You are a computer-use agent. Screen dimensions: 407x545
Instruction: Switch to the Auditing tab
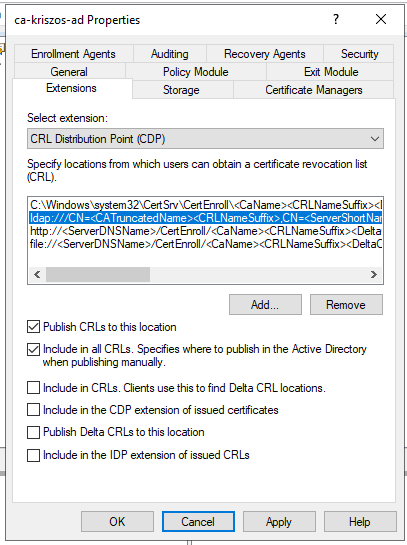(x=170, y=54)
